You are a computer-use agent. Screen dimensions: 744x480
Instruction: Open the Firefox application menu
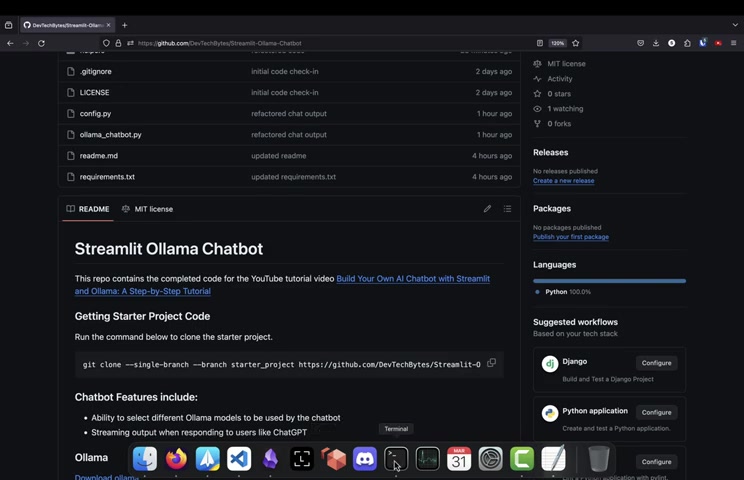(x=734, y=43)
